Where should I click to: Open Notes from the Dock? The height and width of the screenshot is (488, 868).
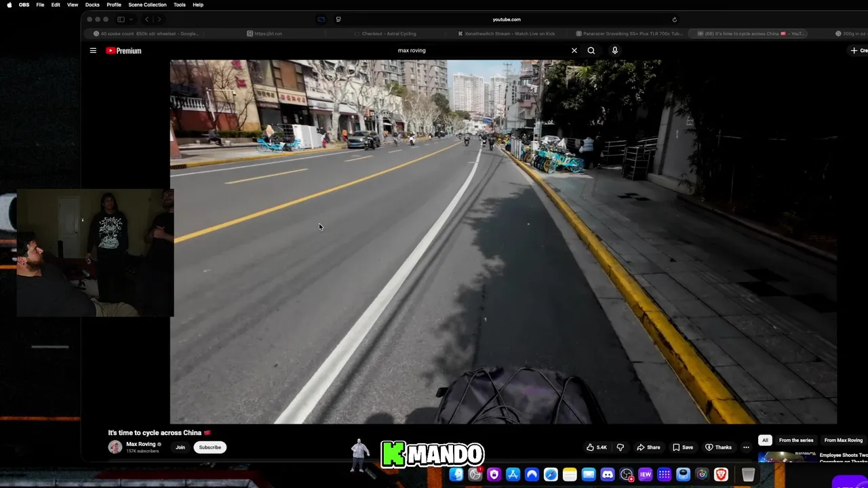pos(570,474)
